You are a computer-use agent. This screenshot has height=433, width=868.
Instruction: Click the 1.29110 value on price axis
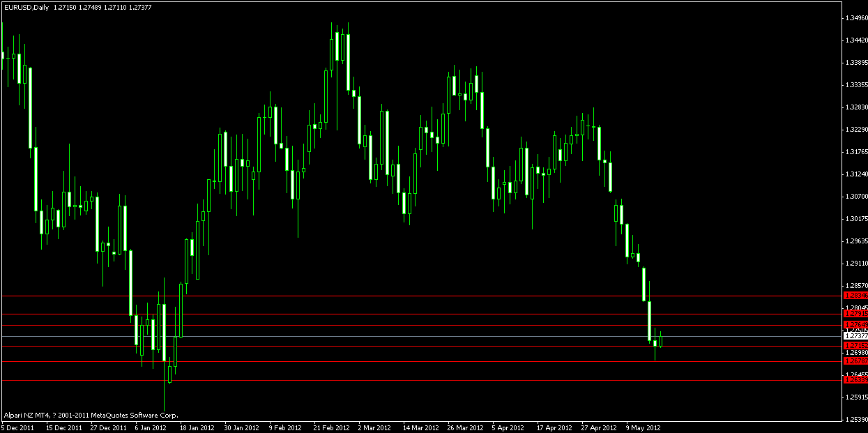pyautogui.click(x=855, y=264)
